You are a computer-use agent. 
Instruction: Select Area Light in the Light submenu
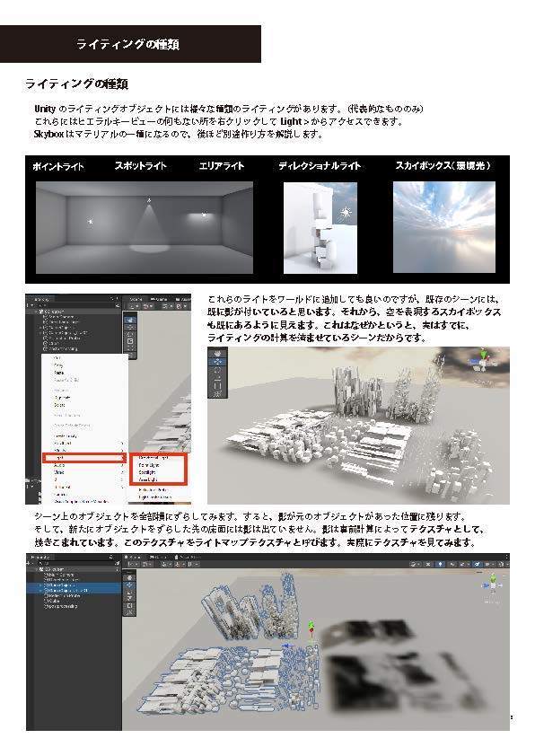(148, 479)
